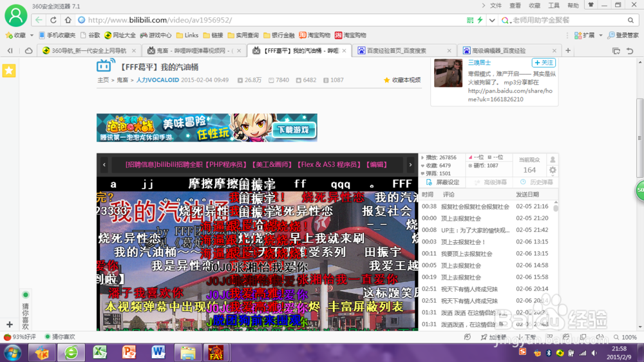Click the +关注 follow button
The width and height of the screenshot is (644, 362).
[544, 62]
